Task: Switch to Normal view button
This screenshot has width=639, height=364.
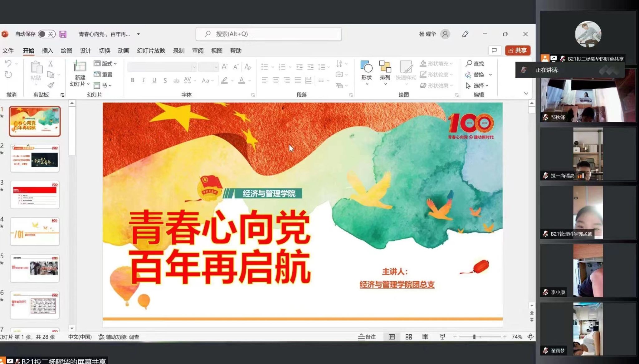Action: 392,337
